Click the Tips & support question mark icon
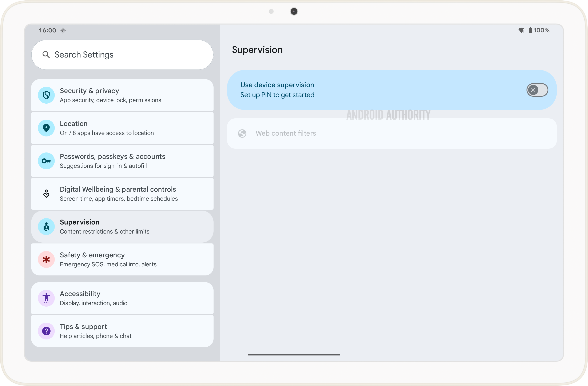Screen dimensions: 588x386 click(x=46, y=331)
